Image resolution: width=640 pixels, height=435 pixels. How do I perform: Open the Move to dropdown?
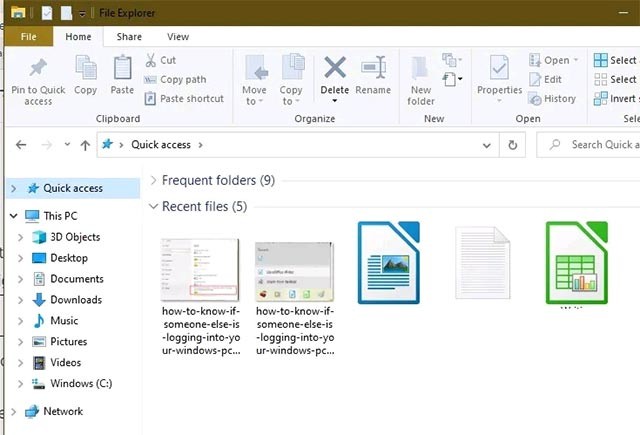[x=255, y=95]
